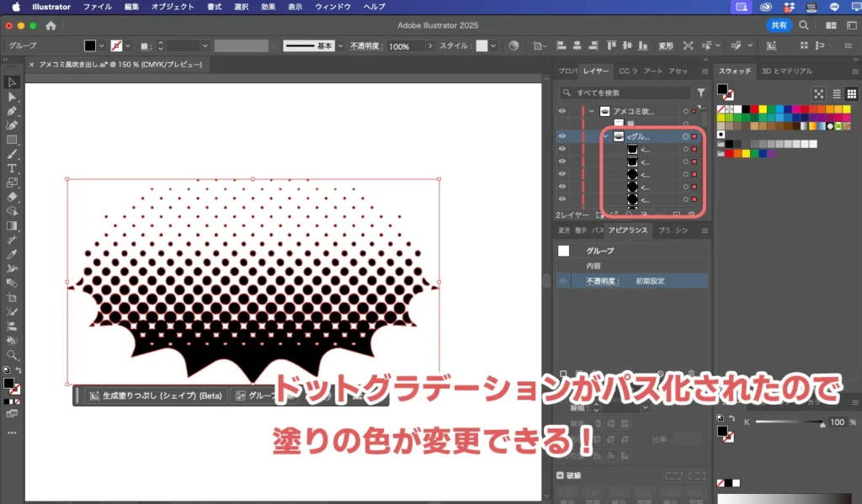Select the Direct Selection tool
The height and width of the screenshot is (504, 862).
coord(12,97)
